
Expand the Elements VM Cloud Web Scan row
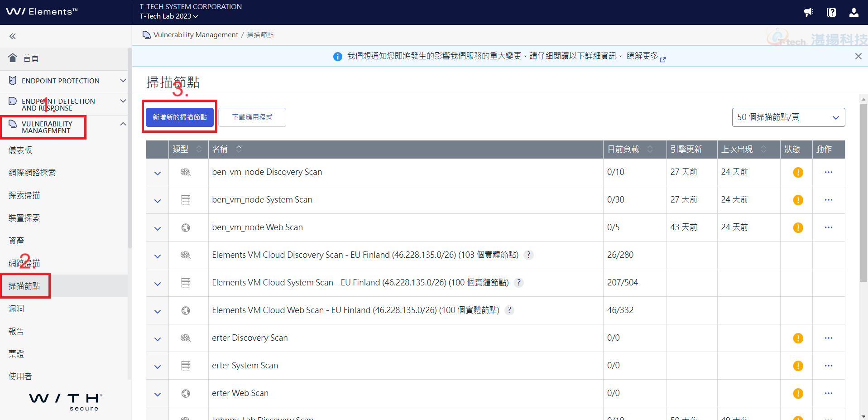(158, 311)
